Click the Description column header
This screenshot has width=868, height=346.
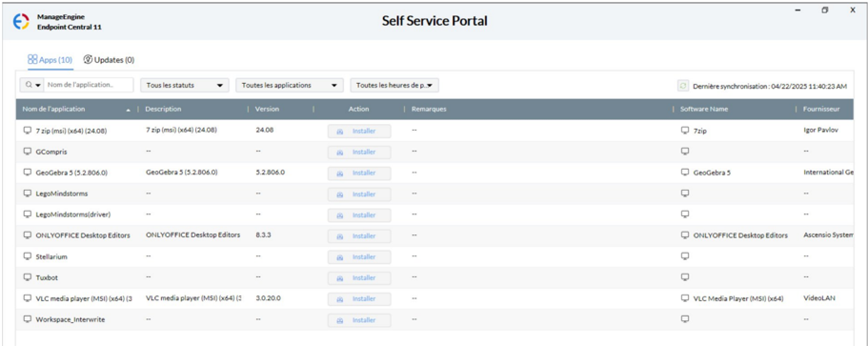point(163,109)
